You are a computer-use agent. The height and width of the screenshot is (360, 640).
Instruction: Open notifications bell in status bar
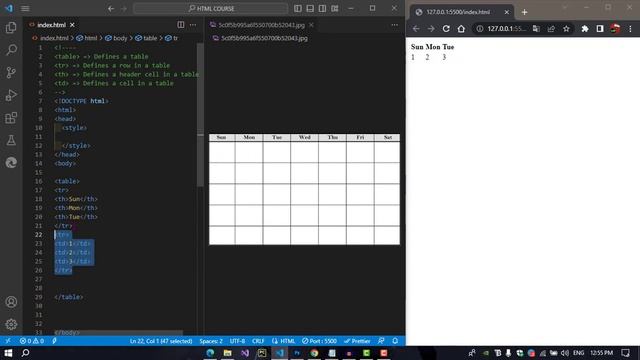pos(395,341)
